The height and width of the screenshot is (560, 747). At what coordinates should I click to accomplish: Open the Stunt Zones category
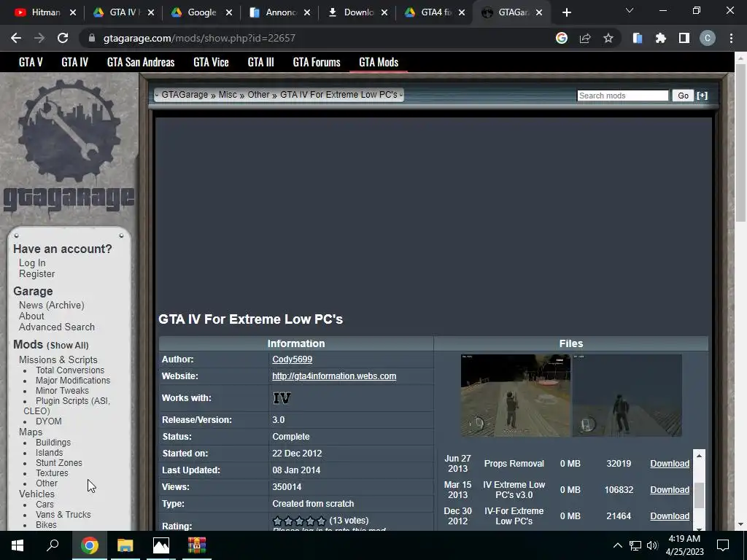click(x=58, y=463)
